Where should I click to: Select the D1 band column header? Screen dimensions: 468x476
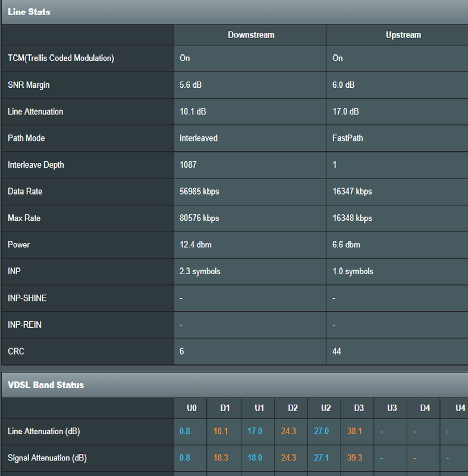tap(225, 408)
